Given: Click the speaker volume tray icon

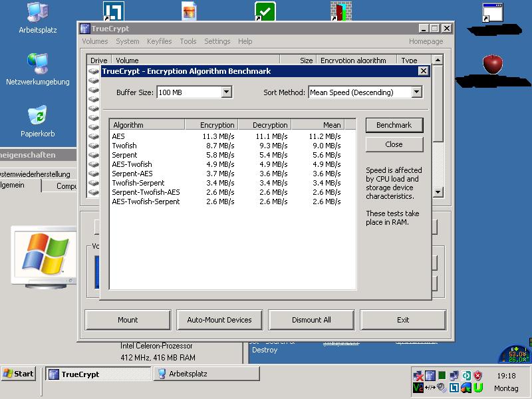Looking at the screenshot, I should (442, 388).
